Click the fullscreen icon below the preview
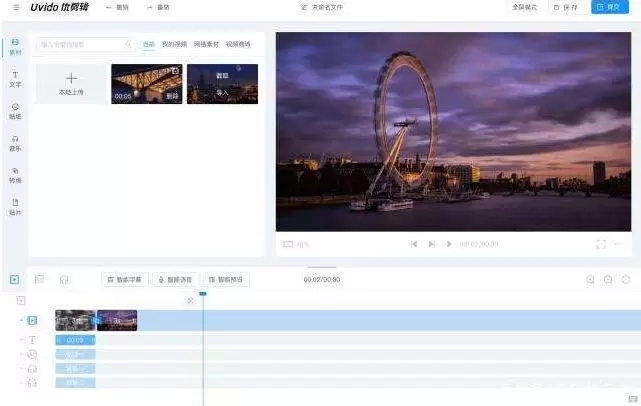 (x=601, y=244)
